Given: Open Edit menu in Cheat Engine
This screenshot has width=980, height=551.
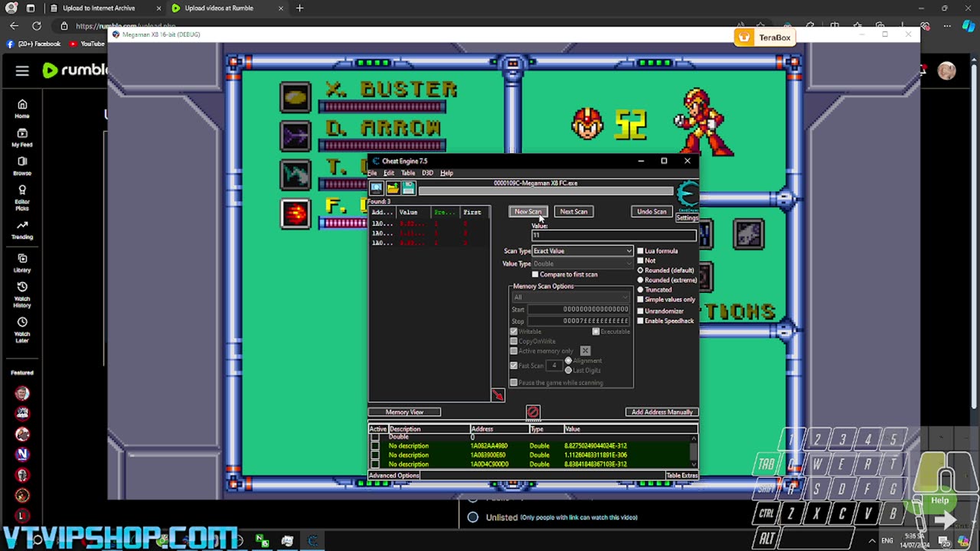Looking at the screenshot, I should 389,173.
